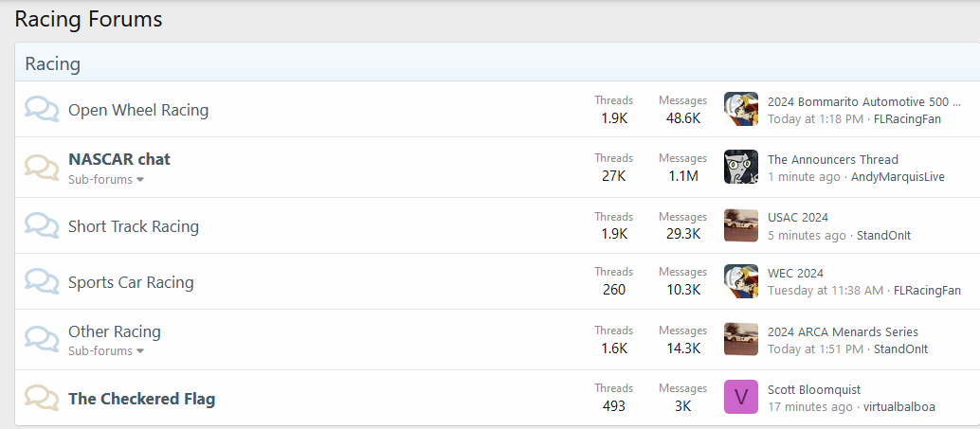The width and height of the screenshot is (980, 429).
Task: Open the 2024 ARCA Menards Series thread
Action: click(x=842, y=331)
